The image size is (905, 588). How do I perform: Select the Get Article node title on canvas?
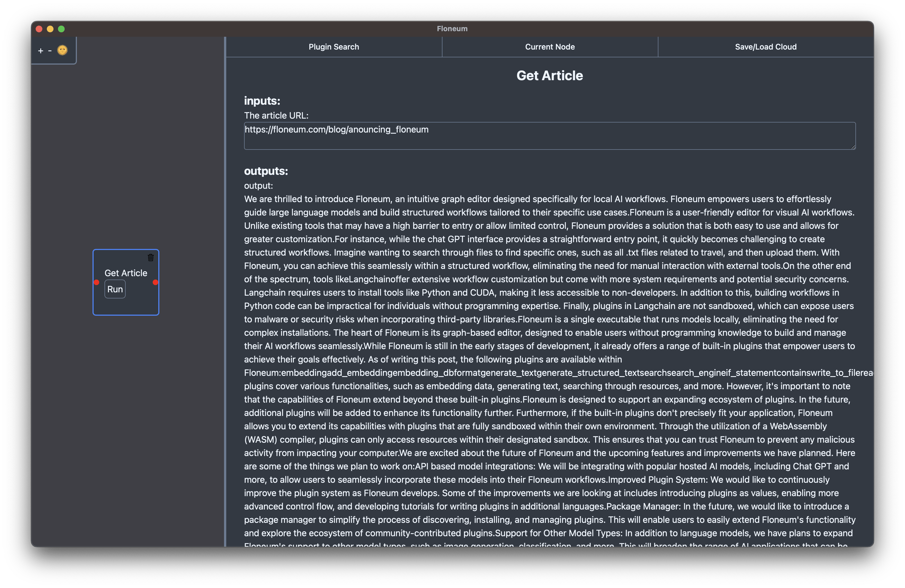126,273
